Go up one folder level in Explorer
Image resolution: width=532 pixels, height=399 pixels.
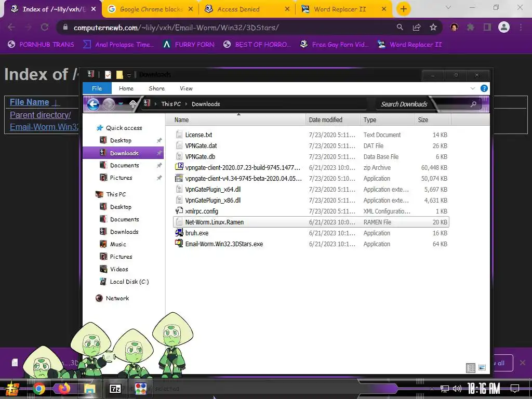tap(132, 104)
